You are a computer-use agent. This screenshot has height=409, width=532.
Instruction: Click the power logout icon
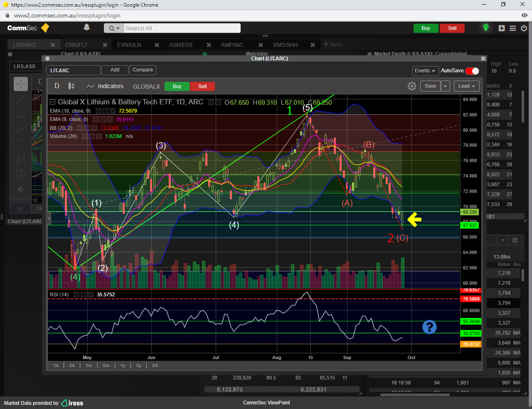(524, 28)
